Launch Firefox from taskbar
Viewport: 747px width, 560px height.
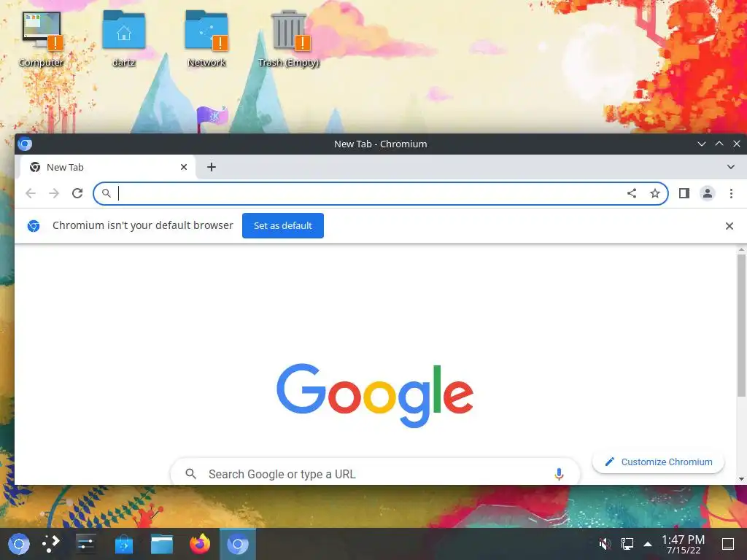click(200, 544)
